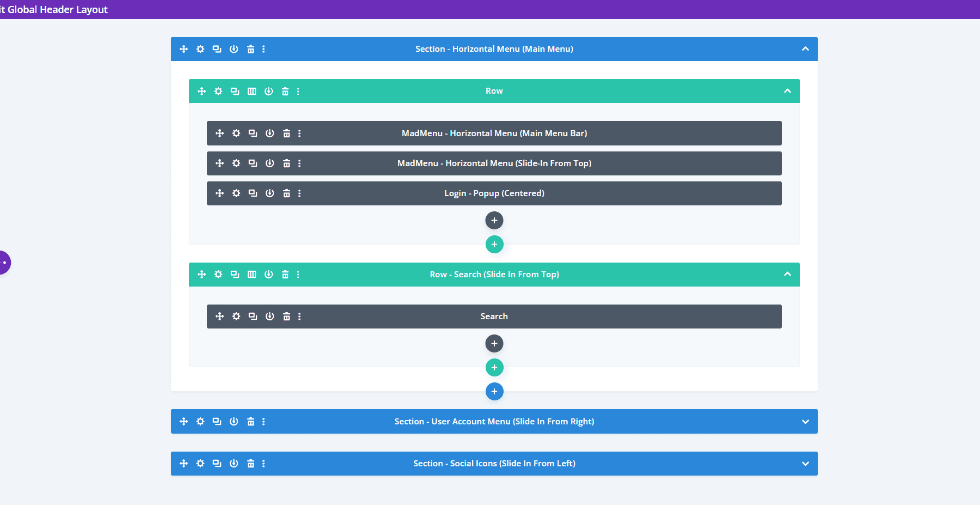Viewport: 980px width, 505px height.
Task: Open the purple builder options bubble
Action: point(4,263)
